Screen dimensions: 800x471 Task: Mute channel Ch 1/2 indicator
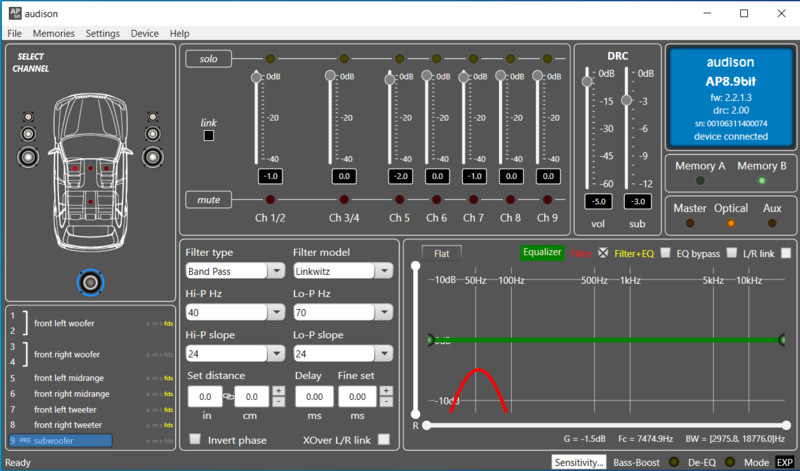[x=270, y=200]
